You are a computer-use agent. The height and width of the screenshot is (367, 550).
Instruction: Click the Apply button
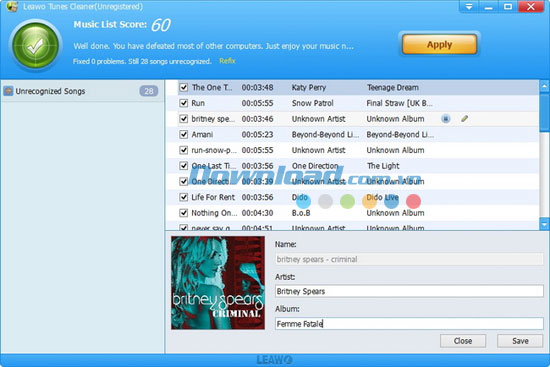439,45
